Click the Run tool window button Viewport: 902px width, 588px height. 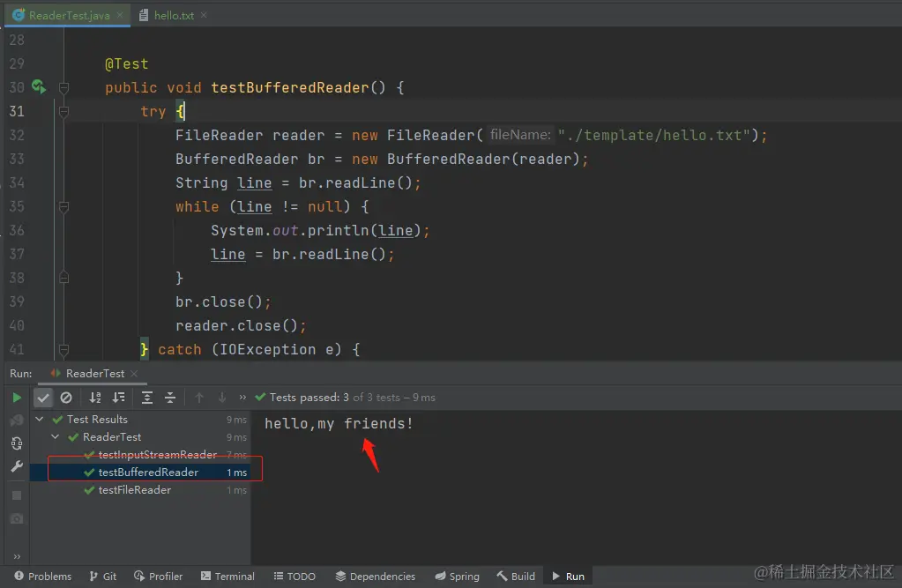[x=569, y=576]
